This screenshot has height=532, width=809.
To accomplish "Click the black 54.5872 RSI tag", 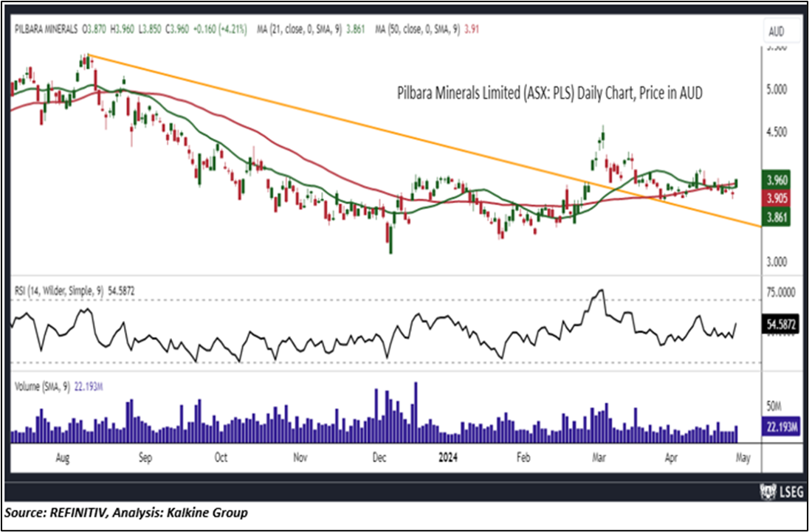I will 781,325.
